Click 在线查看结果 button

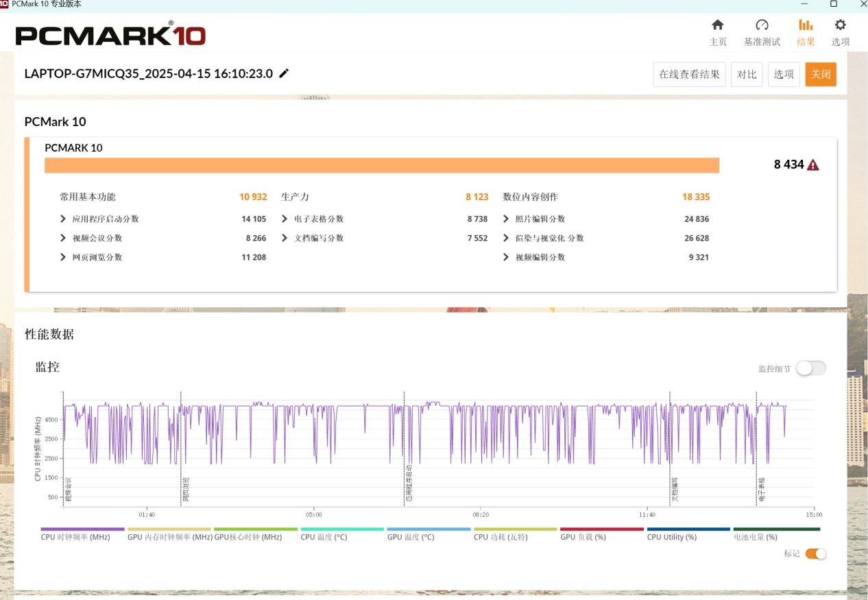(689, 74)
